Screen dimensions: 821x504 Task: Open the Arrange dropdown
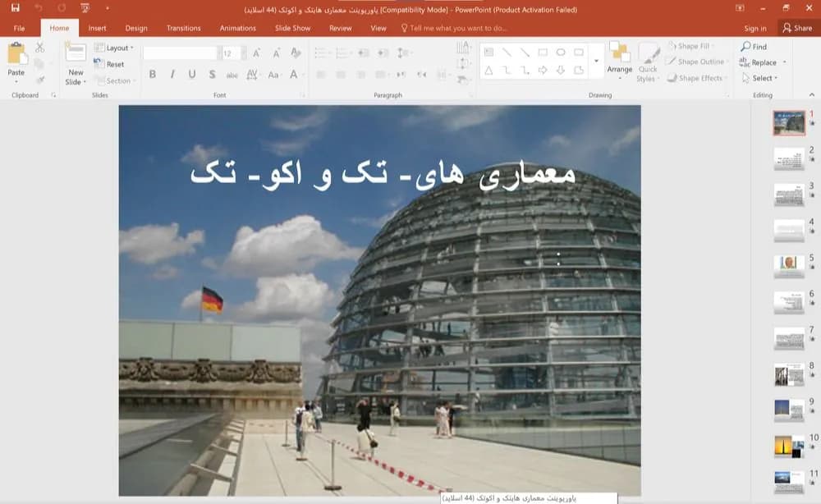coord(619,62)
